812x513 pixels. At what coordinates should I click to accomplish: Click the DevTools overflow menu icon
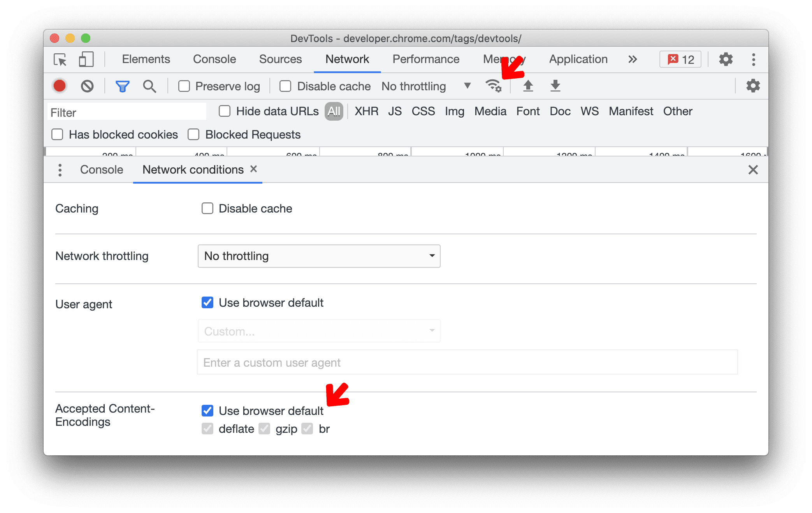[x=754, y=58]
